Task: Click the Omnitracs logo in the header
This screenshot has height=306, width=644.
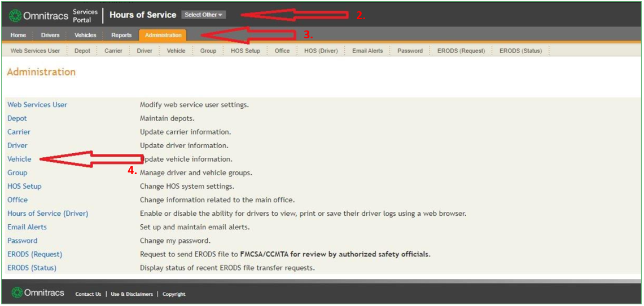Action: [x=39, y=15]
